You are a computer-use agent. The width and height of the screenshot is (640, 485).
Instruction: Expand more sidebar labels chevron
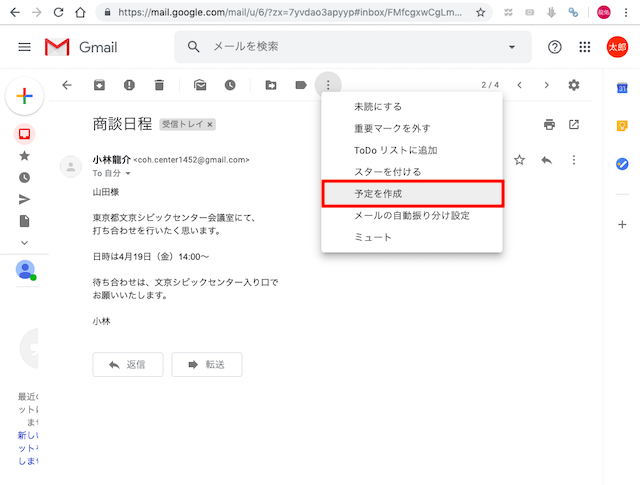[24, 242]
